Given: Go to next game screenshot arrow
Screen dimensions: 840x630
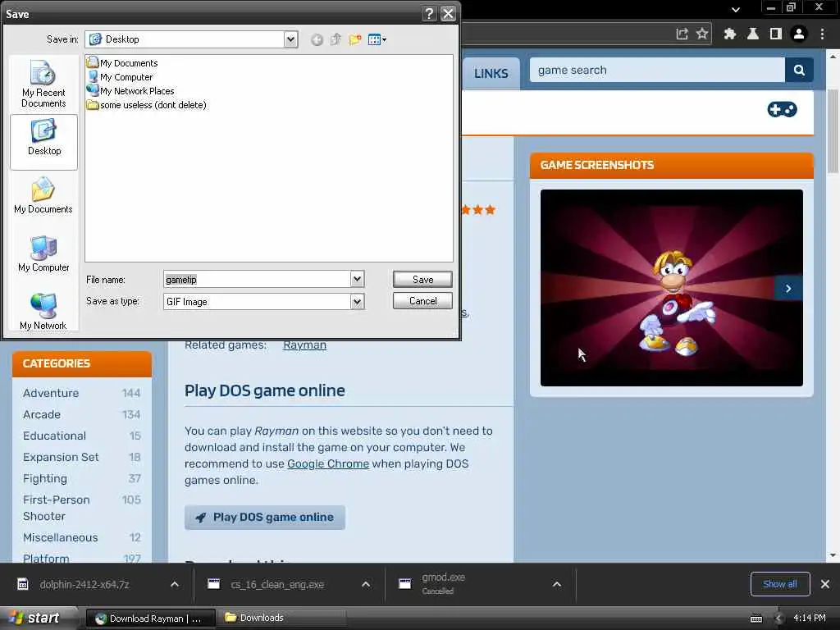Looking at the screenshot, I should click(788, 289).
